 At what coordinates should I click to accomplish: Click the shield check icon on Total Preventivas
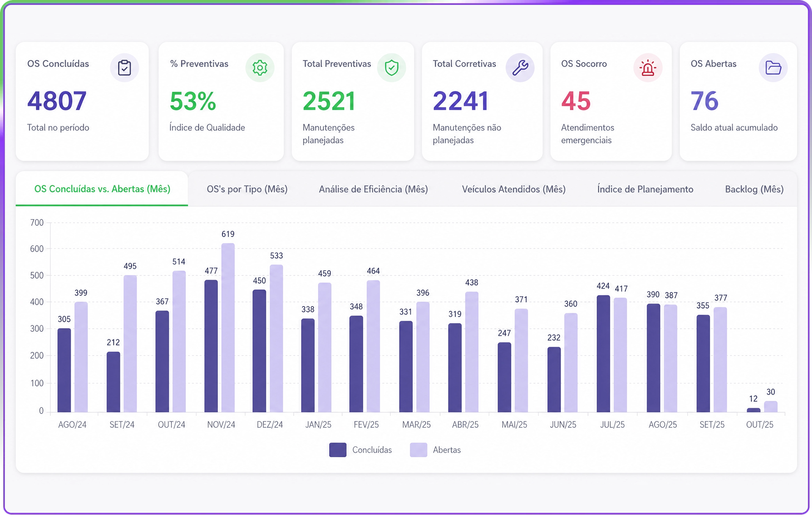[x=392, y=68]
